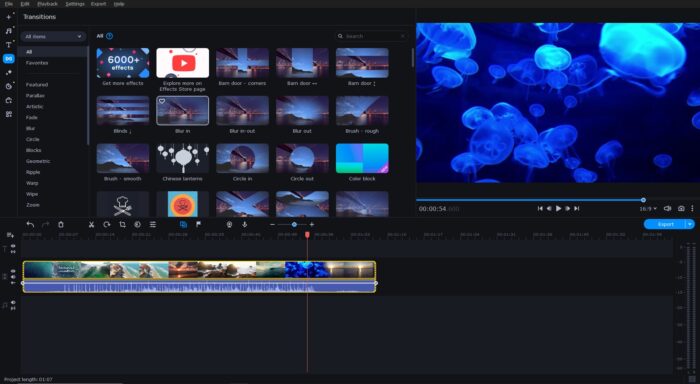
Task: Toggle favorite heart on Blur in transition
Action: [x=162, y=101]
